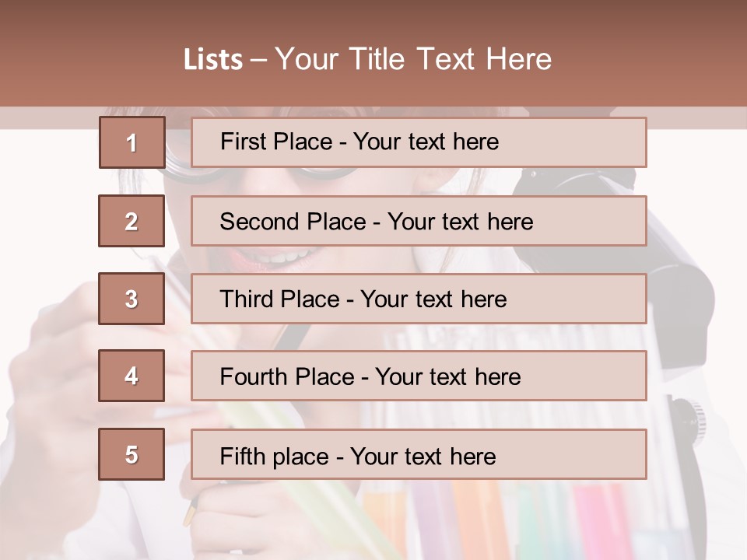Select the number 4 box
The image size is (747, 560).
tap(132, 376)
